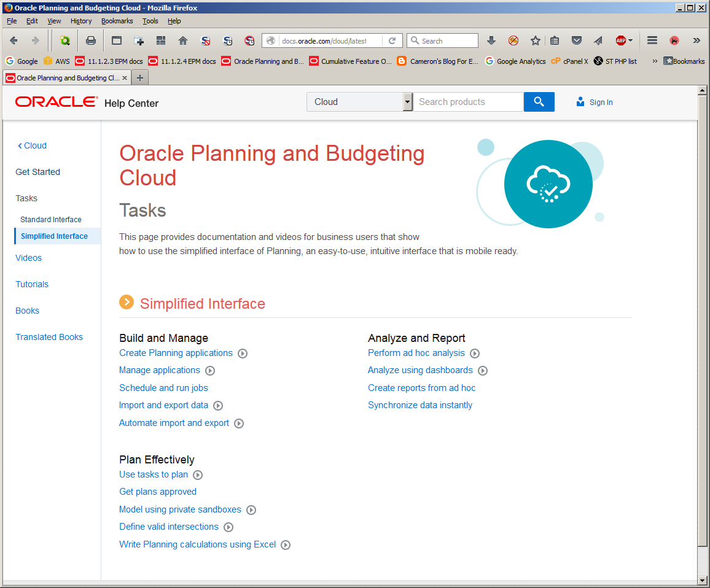Click the Pocket icon in the toolbar
The height and width of the screenshot is (588, 710).
pyautogui.click(x=577, y=41)
